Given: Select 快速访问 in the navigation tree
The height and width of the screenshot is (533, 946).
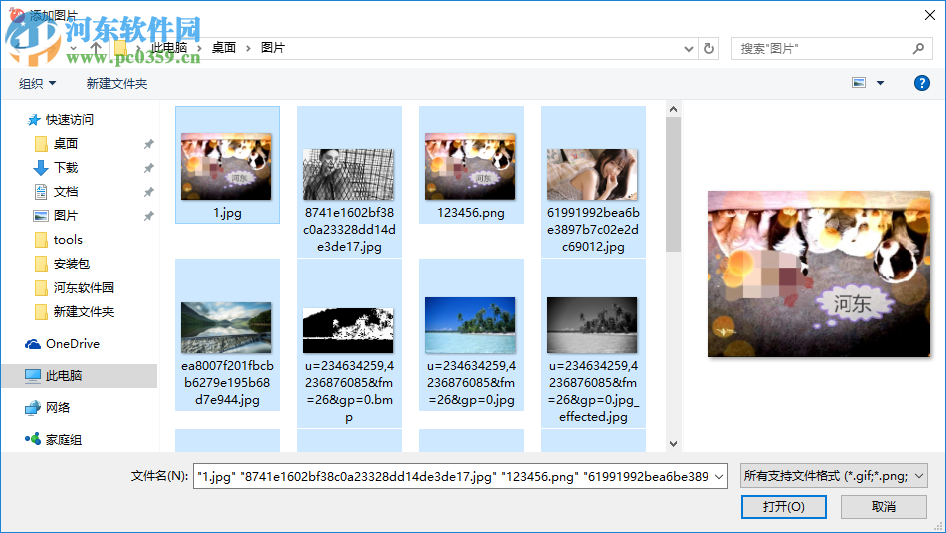Looking at the screenshot, I should (x=70, y=120).
